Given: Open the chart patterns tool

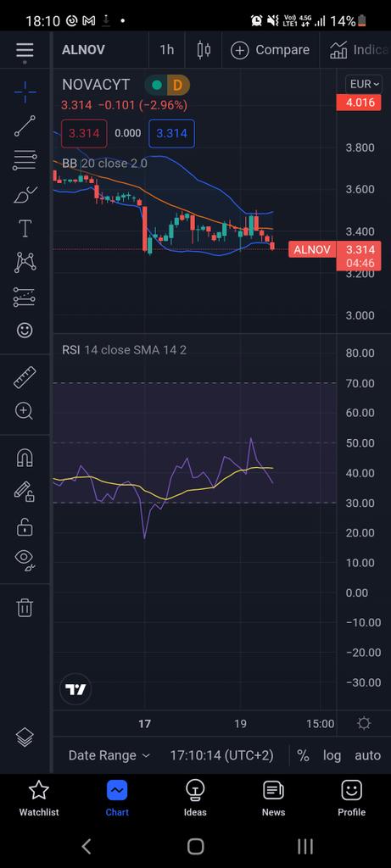Looking at the screenshot, I should pyautogui.click(x=25, y=262).
